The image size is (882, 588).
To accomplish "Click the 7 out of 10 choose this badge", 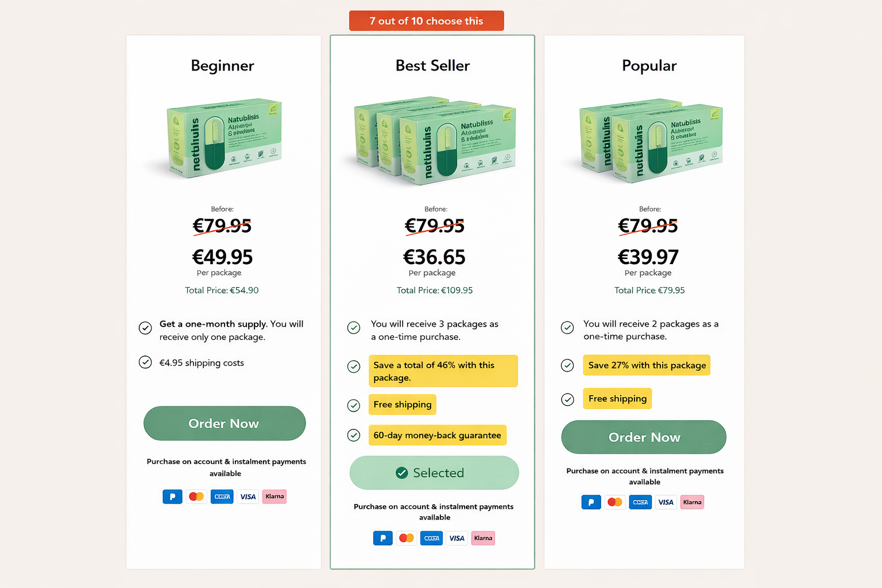I will click(x=426, y=21).
